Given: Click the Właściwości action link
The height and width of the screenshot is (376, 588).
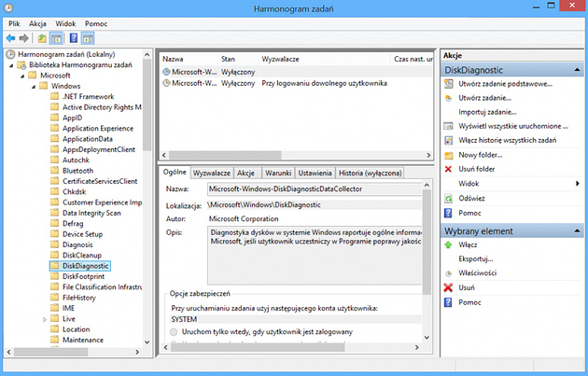Looking at the screenshot, I should click(x=477, y=273).
